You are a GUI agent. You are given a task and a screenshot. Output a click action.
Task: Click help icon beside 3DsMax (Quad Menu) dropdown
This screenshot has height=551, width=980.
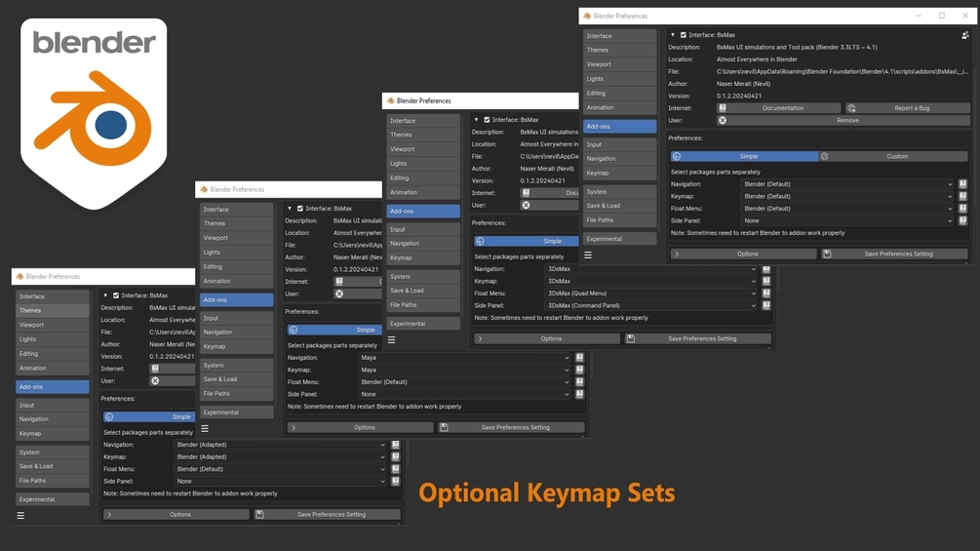[766, 293]
